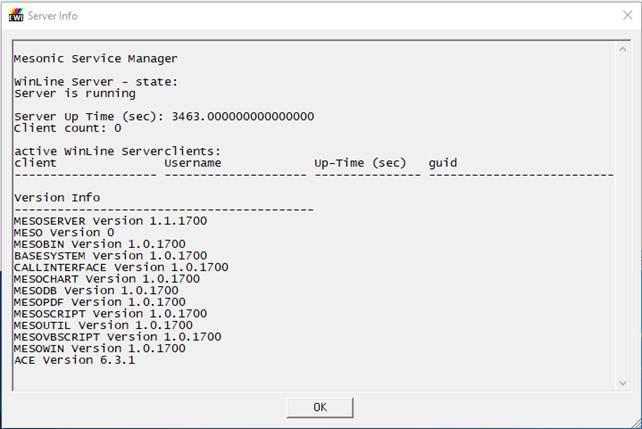
Task: Click the Up-Time (sec) column header
Action: tap(360, 162)
